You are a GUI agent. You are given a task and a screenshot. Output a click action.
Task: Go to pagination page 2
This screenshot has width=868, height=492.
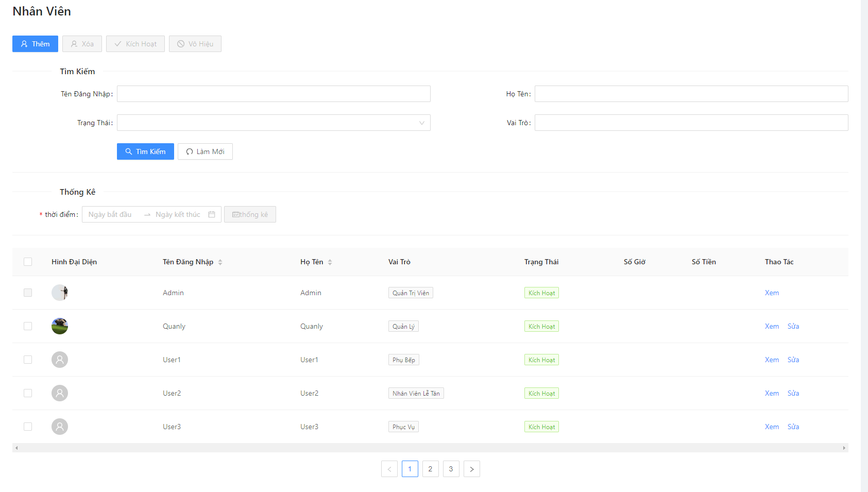point(431,469)
